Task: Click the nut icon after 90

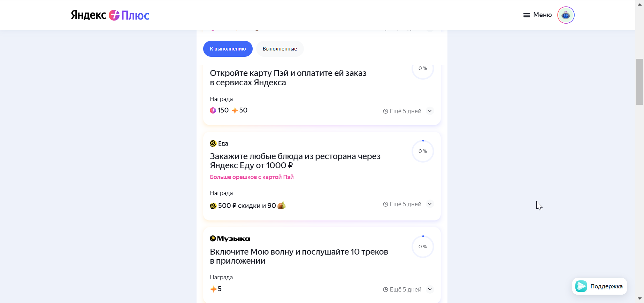Action: tap(282, 205)
